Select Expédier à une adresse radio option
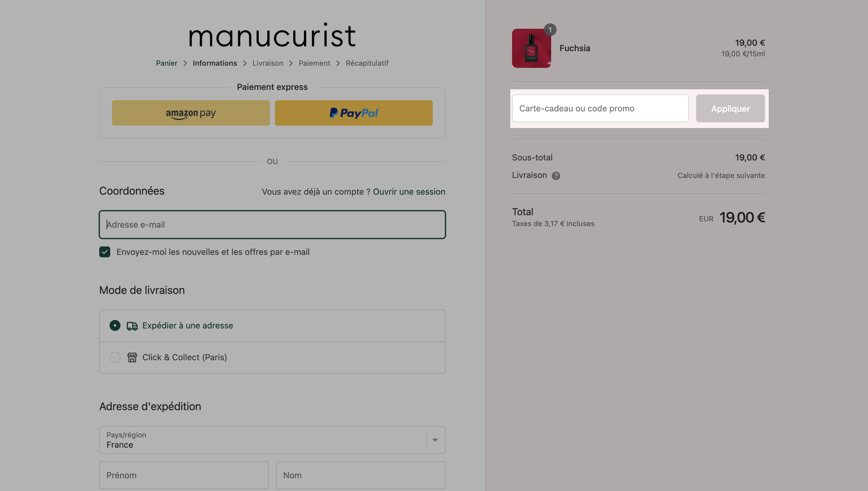 [x=115, y=325]
